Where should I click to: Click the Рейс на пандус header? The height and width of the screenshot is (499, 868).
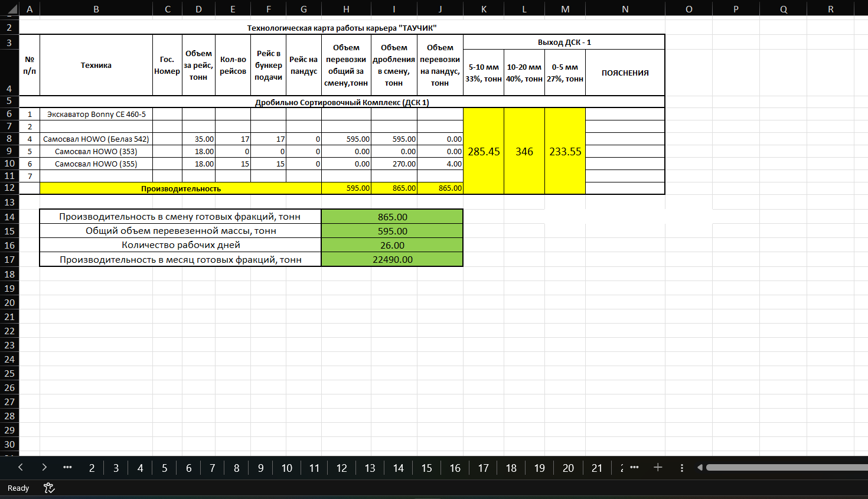pos(304,65)
